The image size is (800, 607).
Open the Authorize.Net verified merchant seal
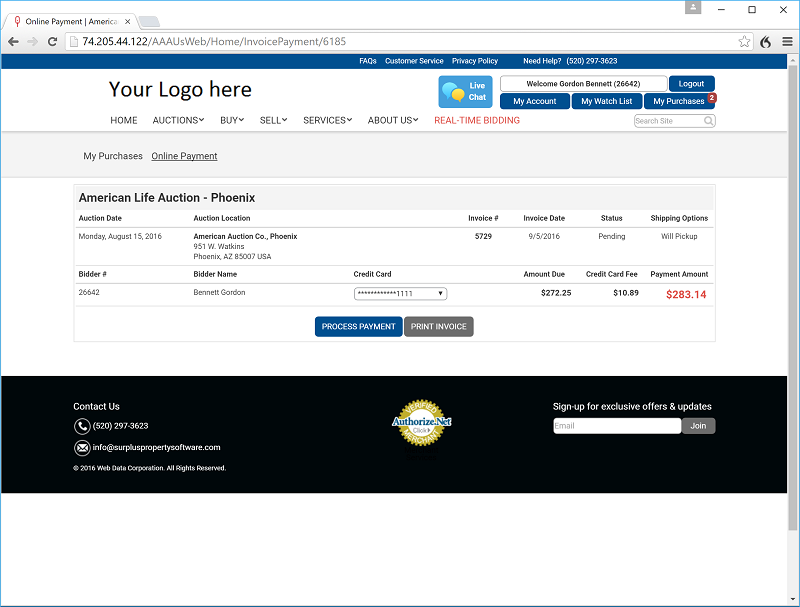[x=421, y=422]
